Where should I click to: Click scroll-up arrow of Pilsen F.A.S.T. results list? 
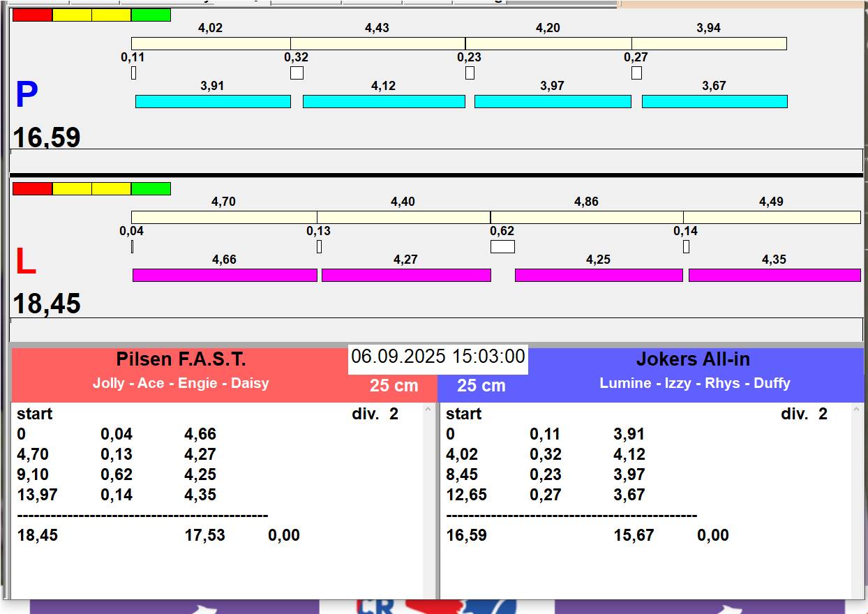(x=428, y=411)
